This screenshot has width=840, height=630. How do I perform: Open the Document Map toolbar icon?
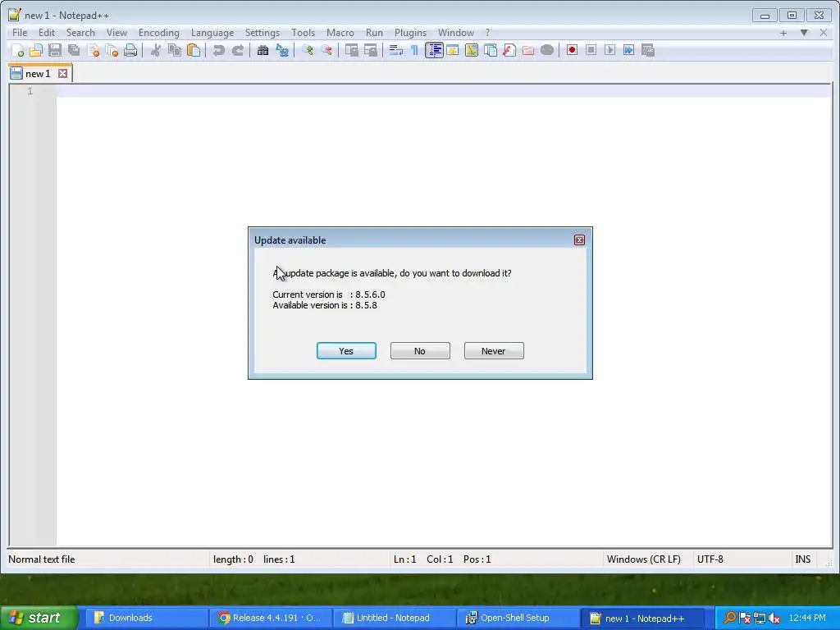(472, 50)
